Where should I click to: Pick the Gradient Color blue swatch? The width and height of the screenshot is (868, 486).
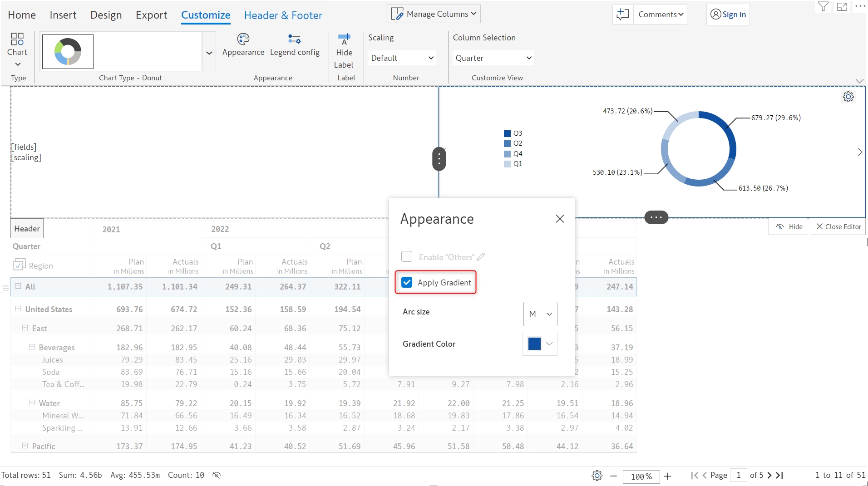click(x=534, y=344)
